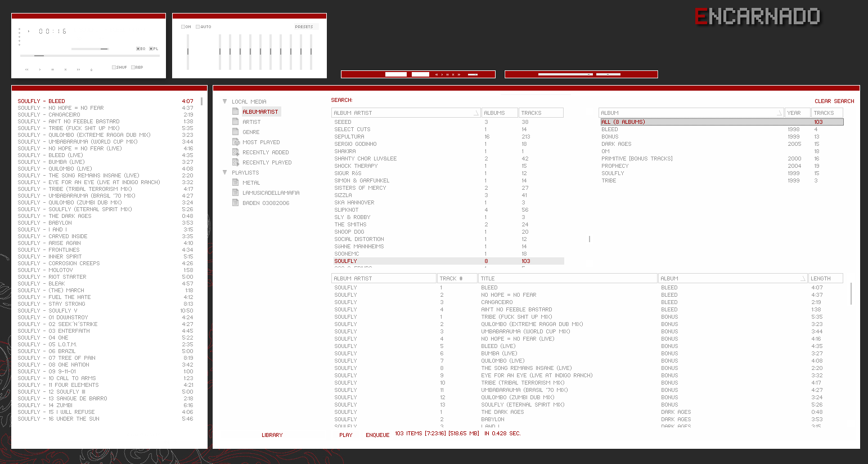Image resolution: width=868 pixels, height=464 pixels.
Task: Collapse the Playlists tree node
Action: pyautogui.click(x=225, y=172)
